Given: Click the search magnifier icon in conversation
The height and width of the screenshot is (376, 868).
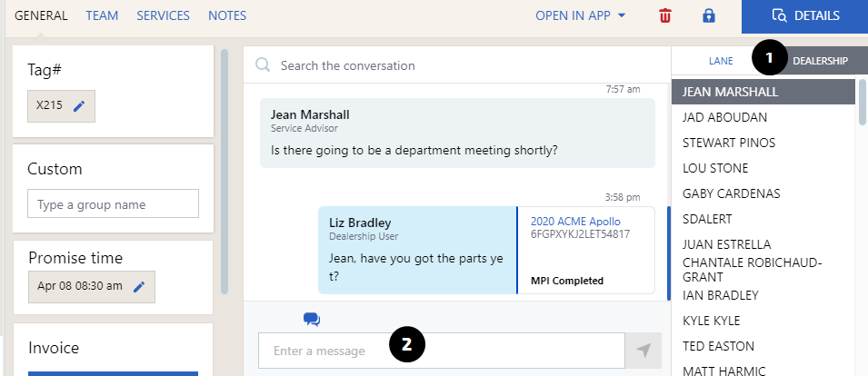Looking at the screenshot, I should coord(264,65).
